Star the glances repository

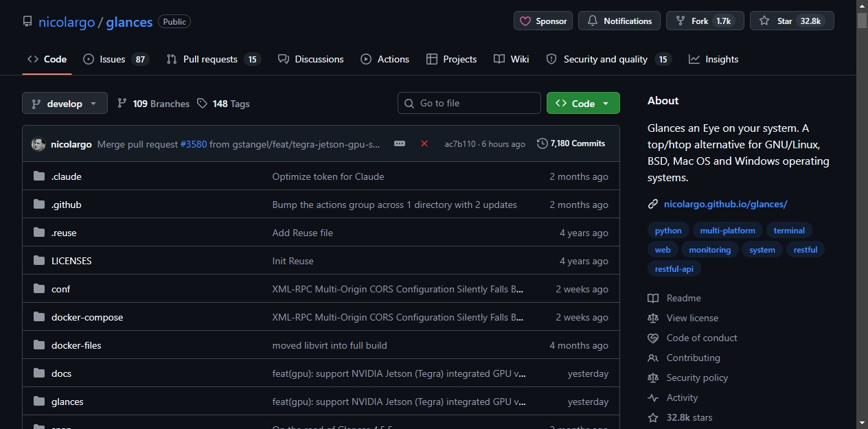(x=792, y=21)
